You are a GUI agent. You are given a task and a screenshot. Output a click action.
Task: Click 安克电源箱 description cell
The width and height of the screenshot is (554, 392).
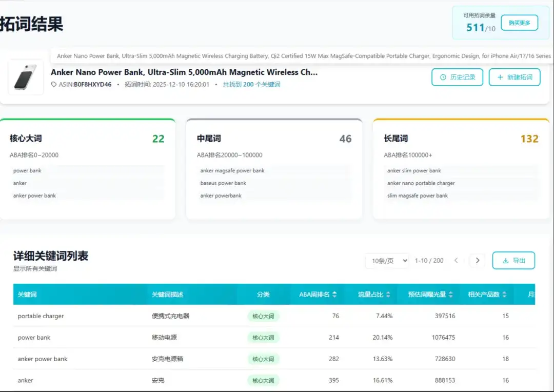tap(167, 359)
